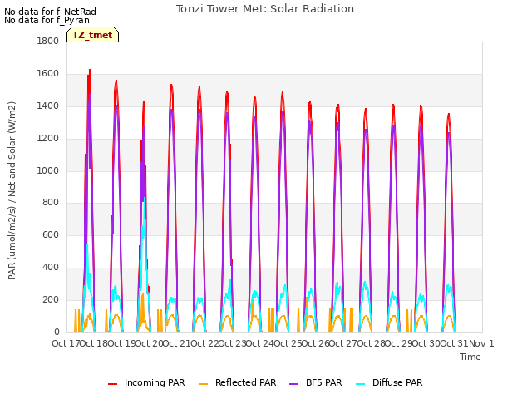532x399 pixels.
Task: Click the cyan Diffuse PAR legend swatch
Action: pyautogui.click(x=360, y=383)
